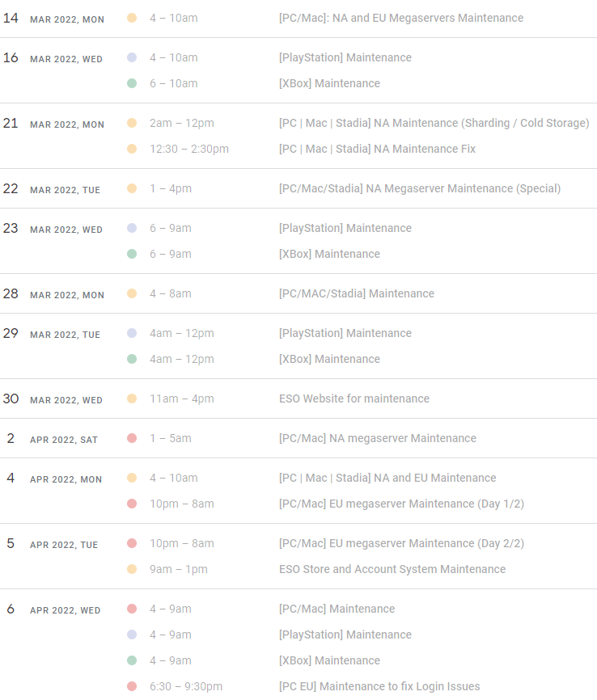Screen dimensions: 597x700
Task: Open NA Megaserver Maintenance (Special) event
Action: coord(420,189)
